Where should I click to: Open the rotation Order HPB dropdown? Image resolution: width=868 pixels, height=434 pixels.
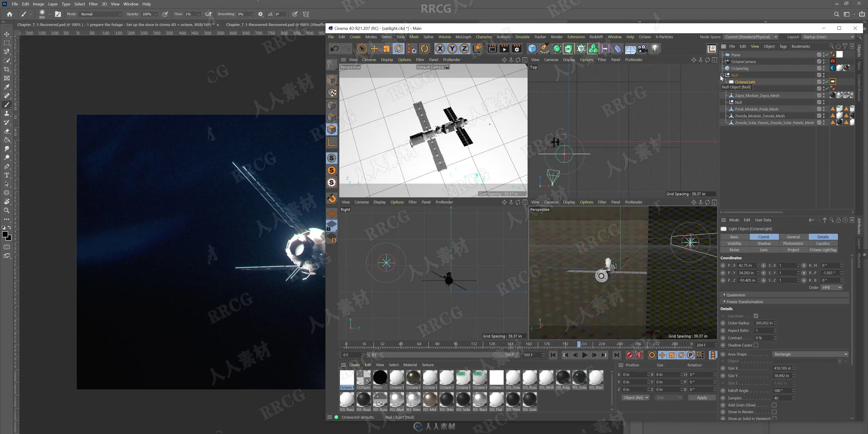pyautogui.click(x=831, y=288)
